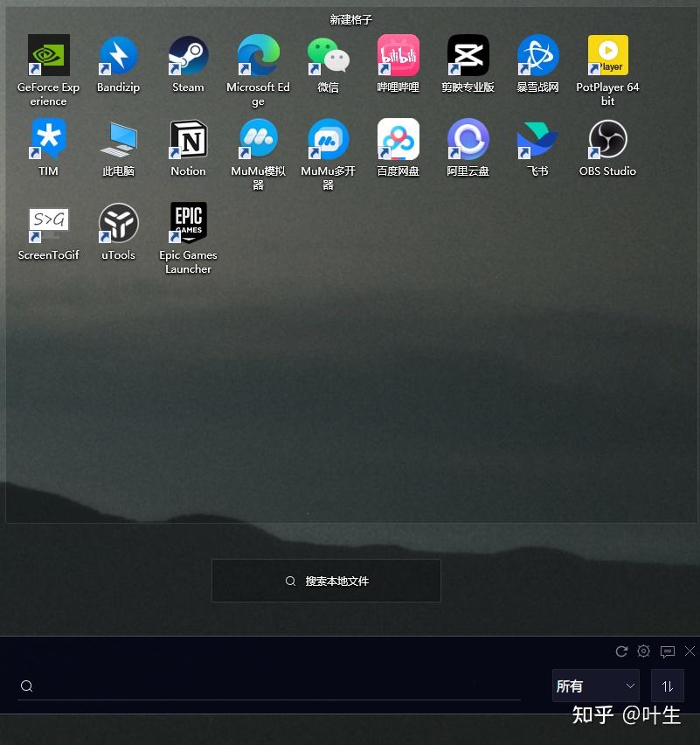Viewport: 700px width, 745px height.
Task: Open the TIM shortcut icon
Action: tap(48, 139)
